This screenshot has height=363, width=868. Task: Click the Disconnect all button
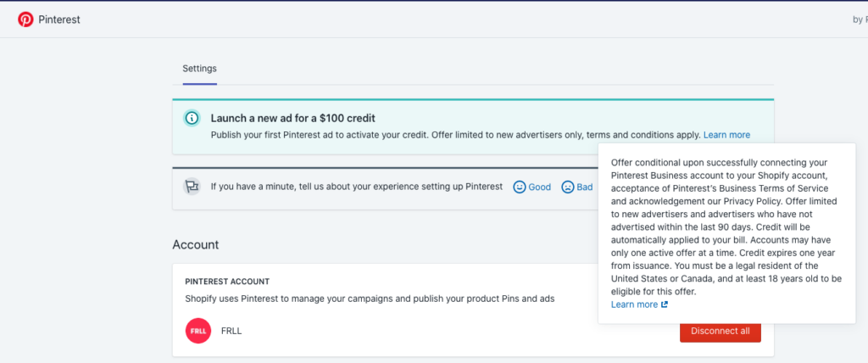(721, 331)
